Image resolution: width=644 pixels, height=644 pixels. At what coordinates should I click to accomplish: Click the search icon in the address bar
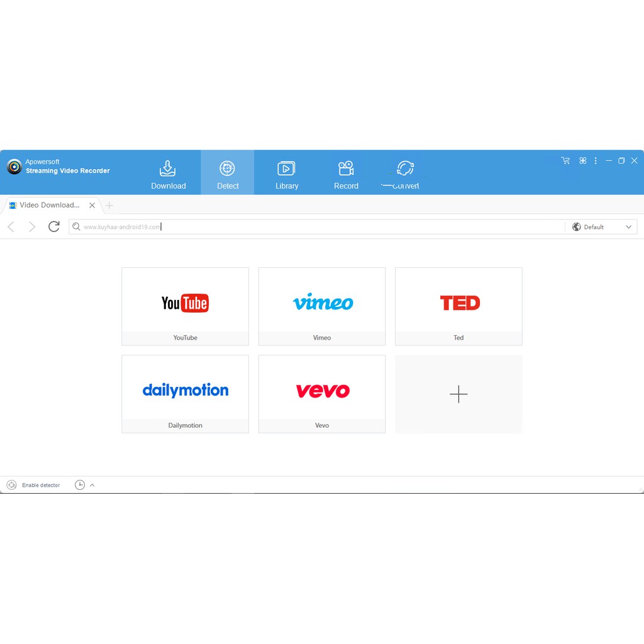76,226
